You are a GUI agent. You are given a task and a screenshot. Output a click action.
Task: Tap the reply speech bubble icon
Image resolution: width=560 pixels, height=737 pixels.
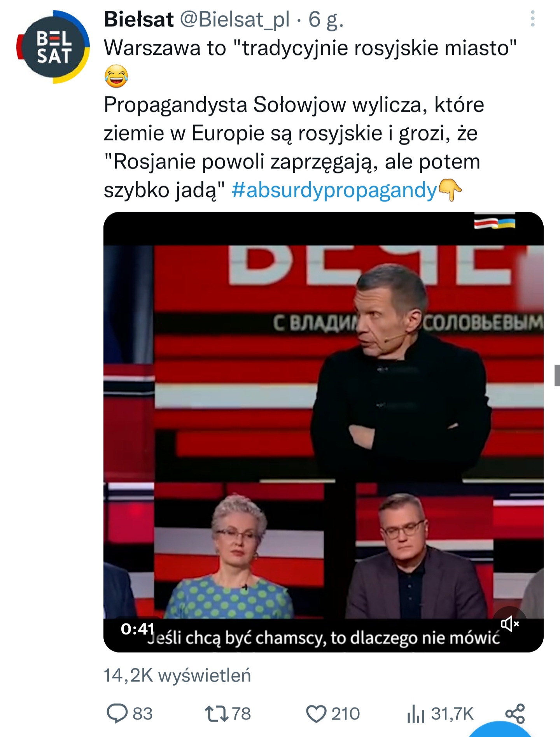coord(117,714)
